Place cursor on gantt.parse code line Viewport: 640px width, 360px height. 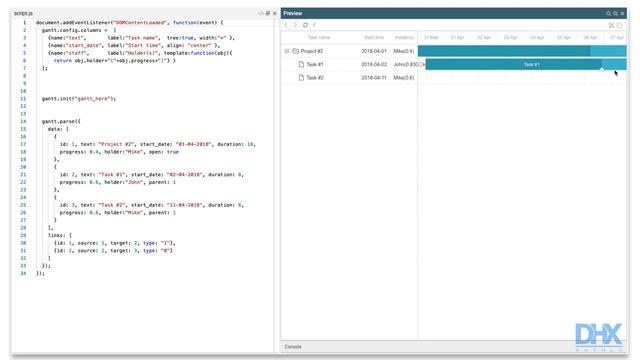[x=61, y=121]
